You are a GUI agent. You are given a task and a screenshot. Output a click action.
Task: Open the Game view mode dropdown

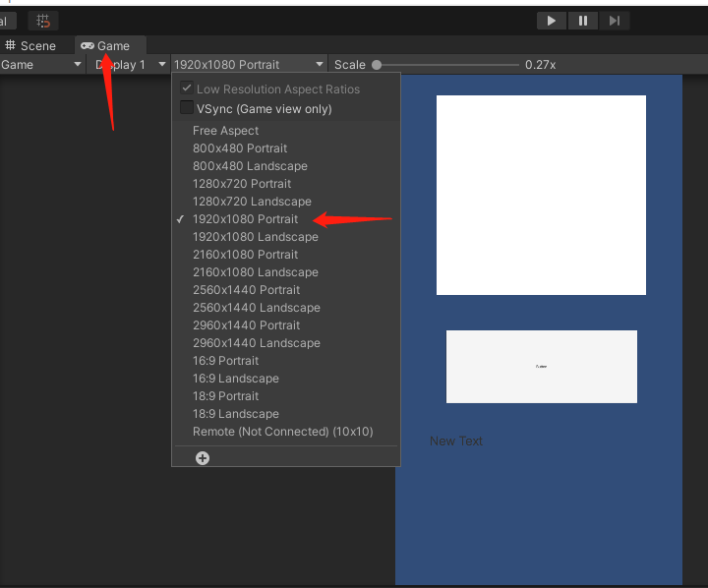pyautogui.click(x=41, y=65)
